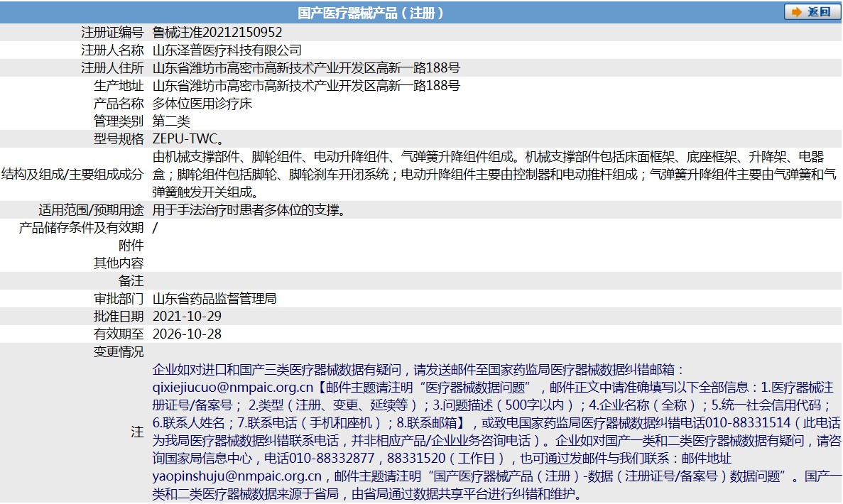Select the 注册人住所 address value
Viewport: 843px width, 504px height.
click(306, 67)
